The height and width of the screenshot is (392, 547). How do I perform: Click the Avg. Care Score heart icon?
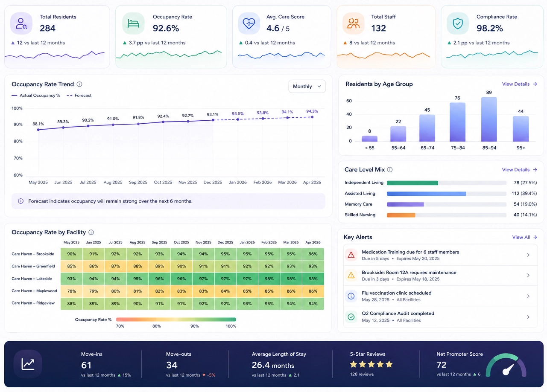coord(249,23)
